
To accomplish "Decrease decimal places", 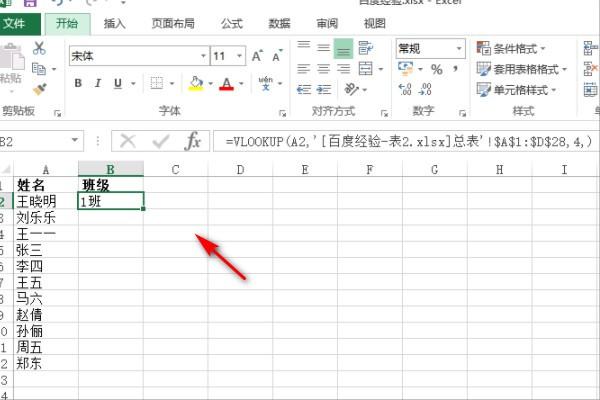I will tap(425, 89).
